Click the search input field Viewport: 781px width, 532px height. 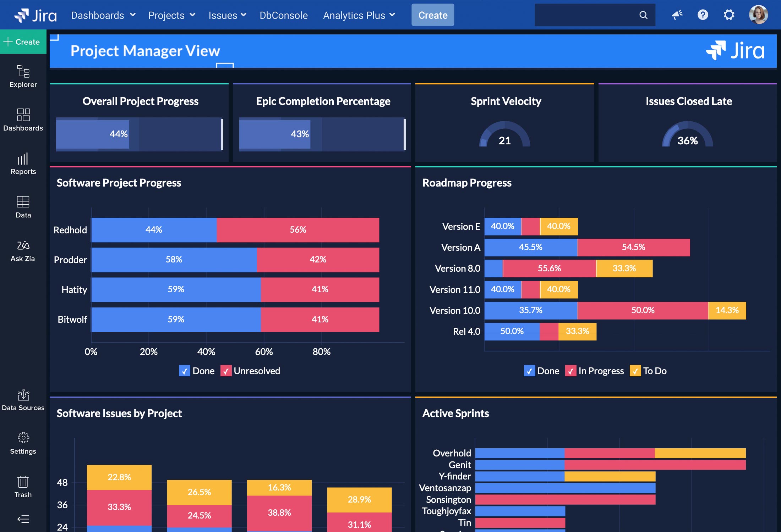click(x=586, y=15)
